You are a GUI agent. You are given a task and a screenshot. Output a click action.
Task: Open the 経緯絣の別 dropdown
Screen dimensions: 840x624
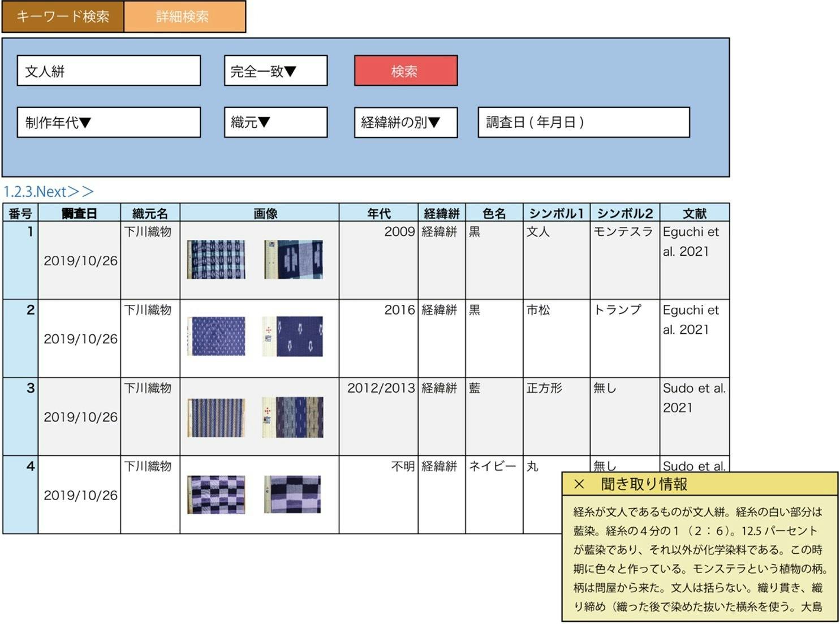(x=406, y=122)
